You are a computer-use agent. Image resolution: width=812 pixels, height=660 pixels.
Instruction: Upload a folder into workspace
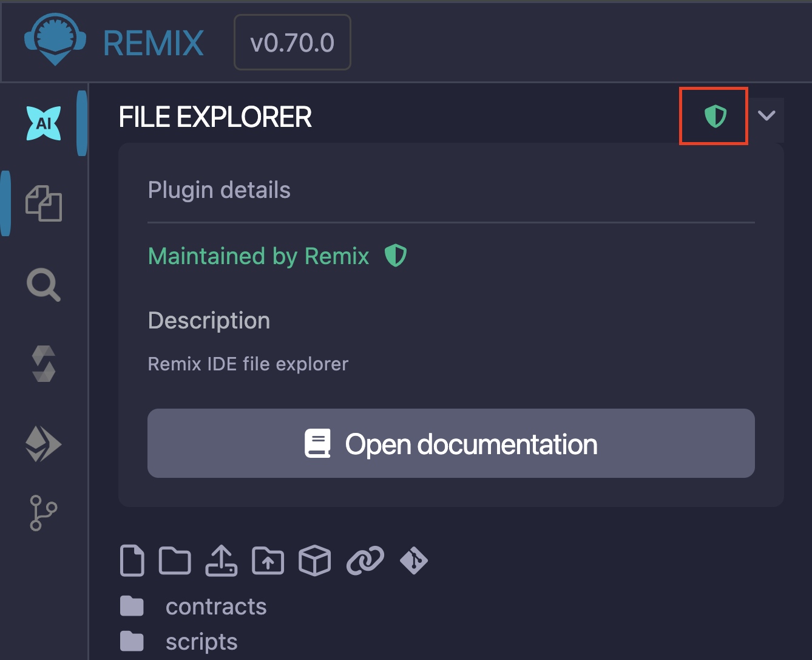pyautogui.click(x=268, y=560)
